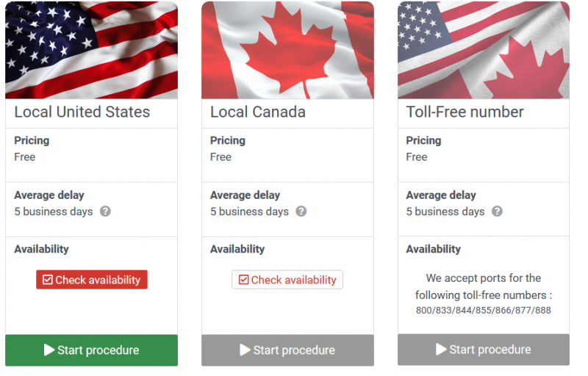Click play arrow icon on green Start procedure
Screen dimensions: 588x376
49,350
